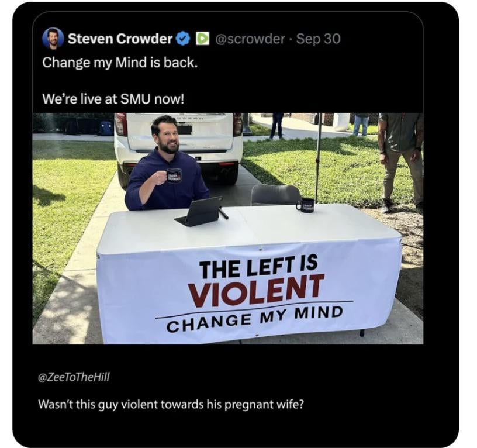Click the tablet propped on the table
The height and width of the screenshot is (448, 477).
point(200,211)
